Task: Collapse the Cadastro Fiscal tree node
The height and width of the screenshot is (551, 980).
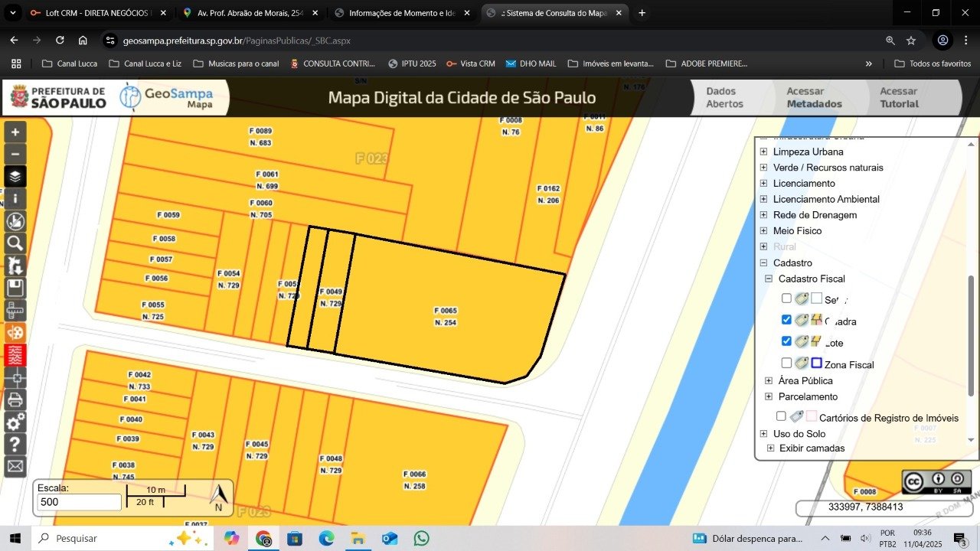Action: 769,279
